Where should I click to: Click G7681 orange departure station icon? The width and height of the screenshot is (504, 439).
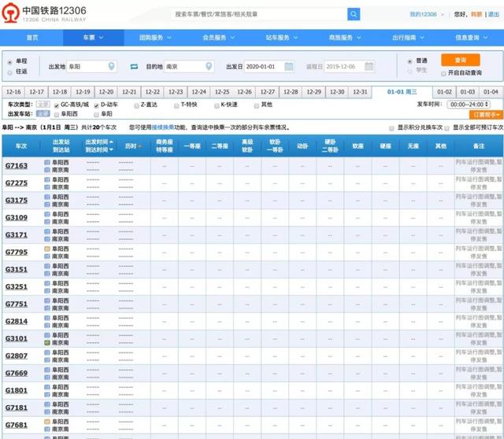point(47,422)
